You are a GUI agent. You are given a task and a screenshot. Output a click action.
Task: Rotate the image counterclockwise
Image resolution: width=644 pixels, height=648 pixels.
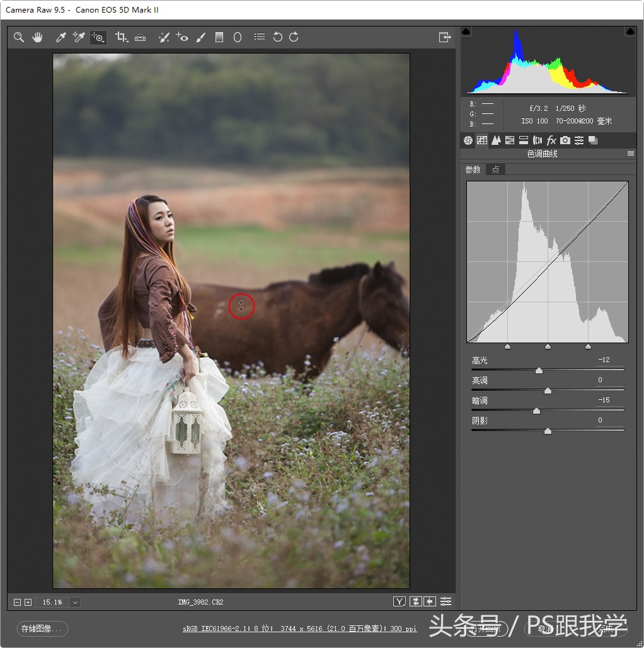(x=277, y=37)
